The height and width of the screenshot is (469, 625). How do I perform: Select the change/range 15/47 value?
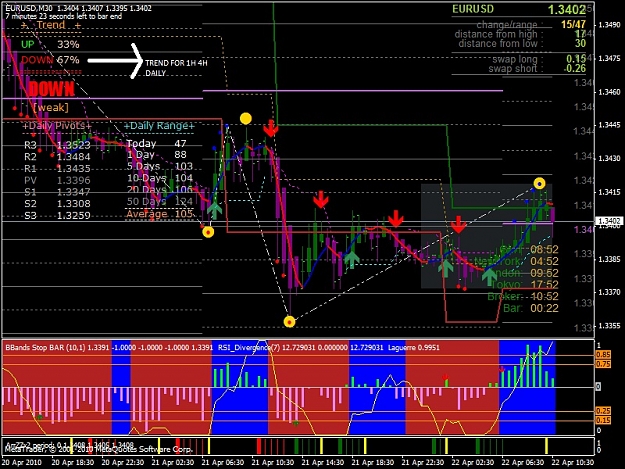(573, 24)
